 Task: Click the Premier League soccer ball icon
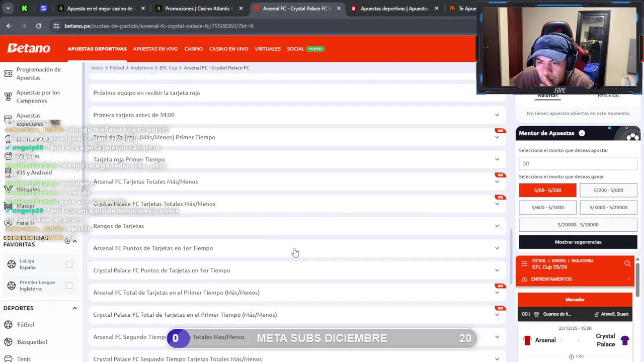tap(12, 286)
